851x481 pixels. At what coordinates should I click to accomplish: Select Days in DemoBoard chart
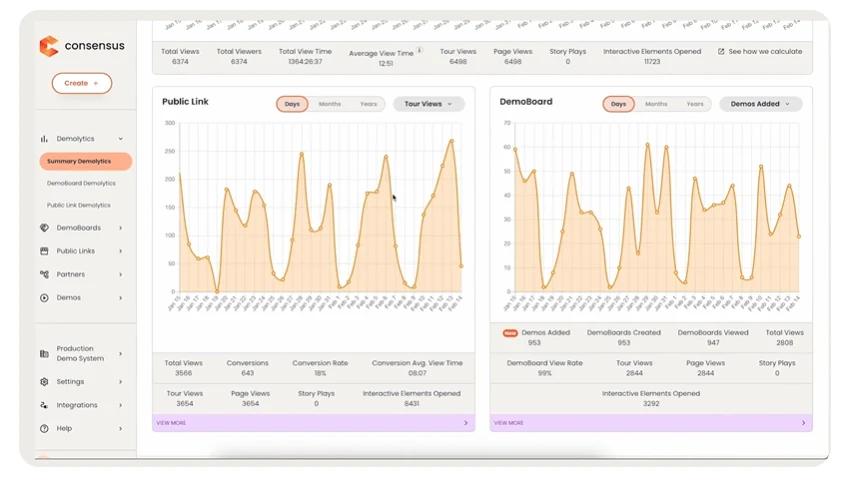point(618,104)
